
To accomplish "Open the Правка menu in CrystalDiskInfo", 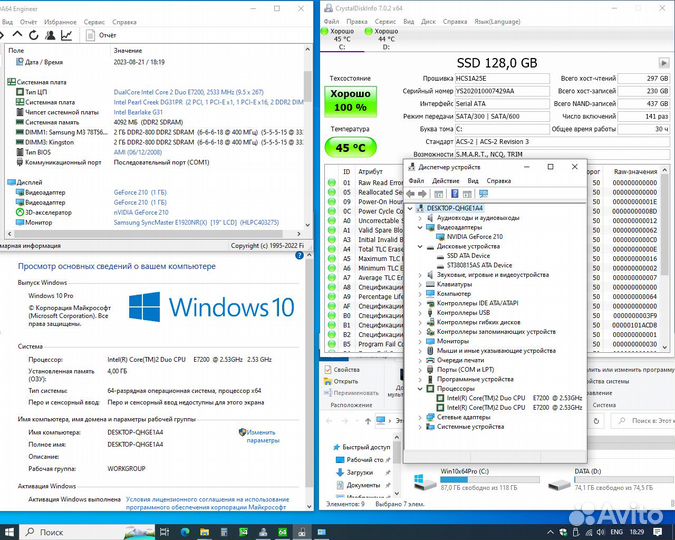I will [357, 21].
